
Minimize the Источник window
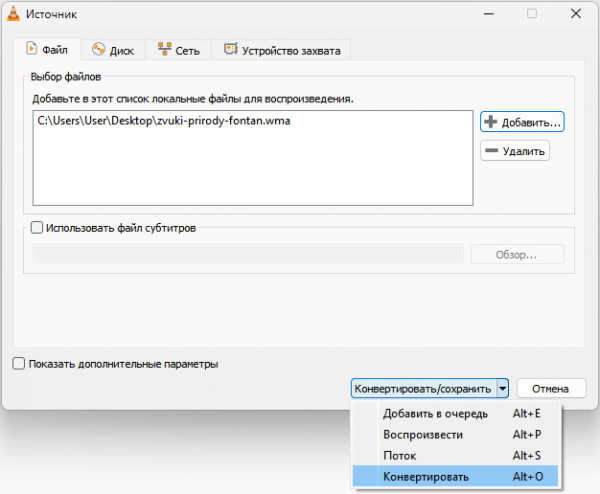[489, 14]
